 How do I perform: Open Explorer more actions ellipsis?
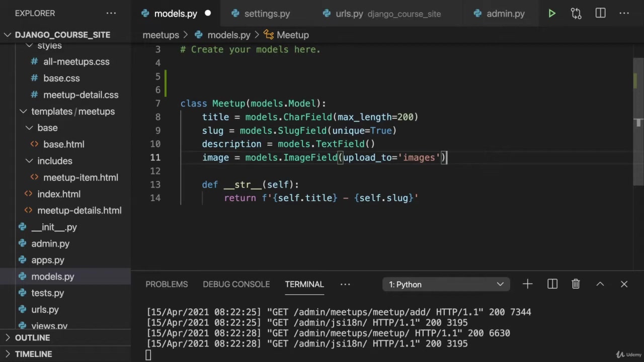pyautogui.click(x=111, y=14)
